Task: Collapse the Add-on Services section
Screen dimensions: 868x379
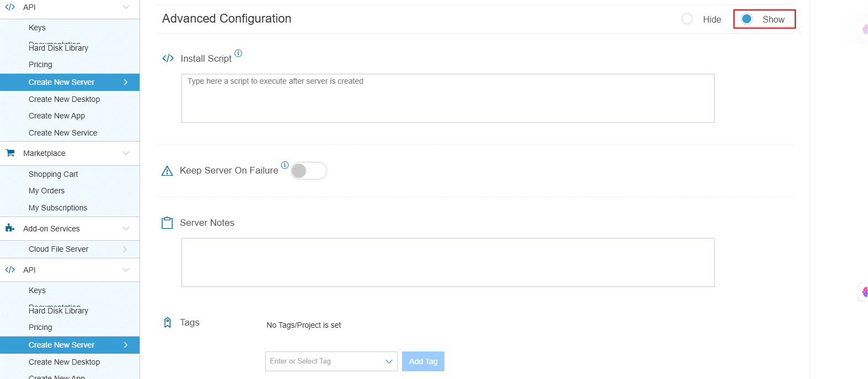Action: tap(127, 228)
